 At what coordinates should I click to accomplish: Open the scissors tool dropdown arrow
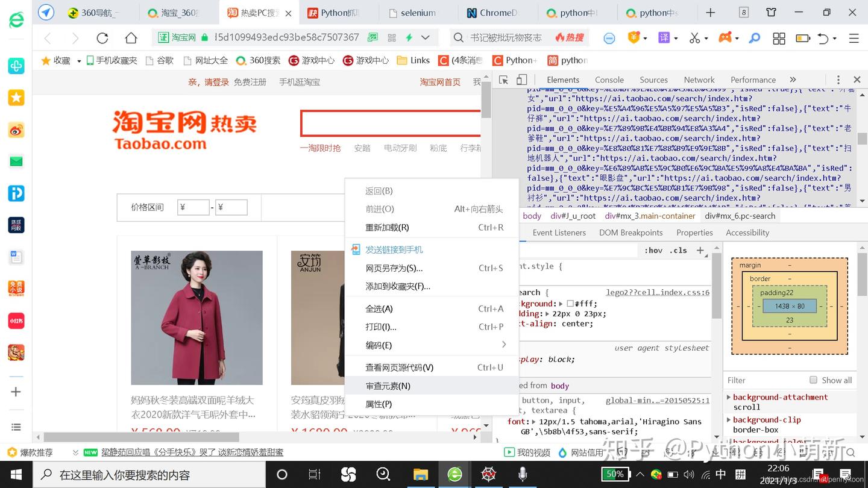coord(707,39)
